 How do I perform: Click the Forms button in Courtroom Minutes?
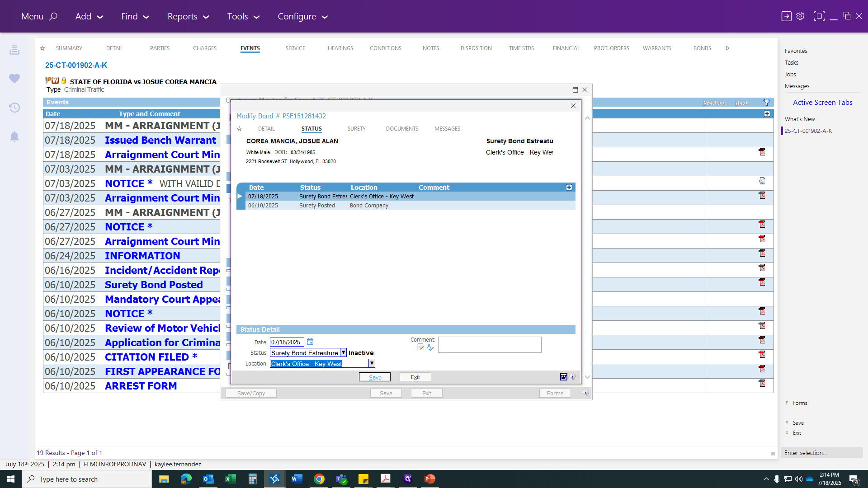(x=555, y=393)
